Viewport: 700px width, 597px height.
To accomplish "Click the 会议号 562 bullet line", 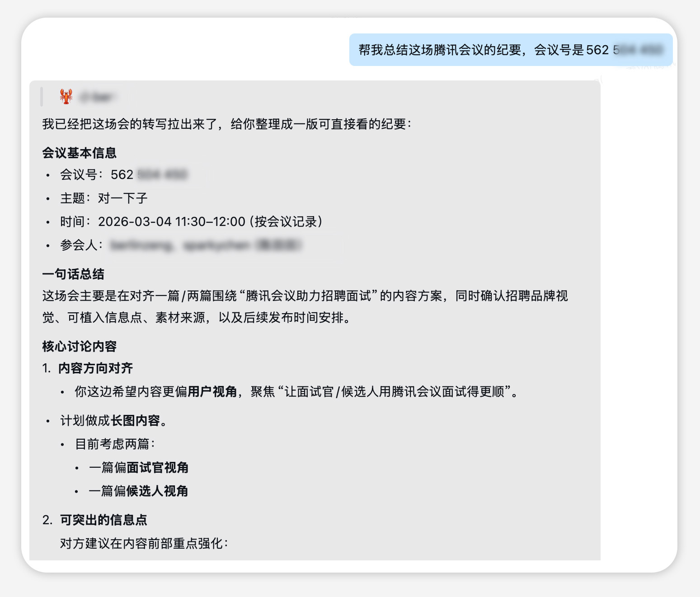I will [123, 175].
